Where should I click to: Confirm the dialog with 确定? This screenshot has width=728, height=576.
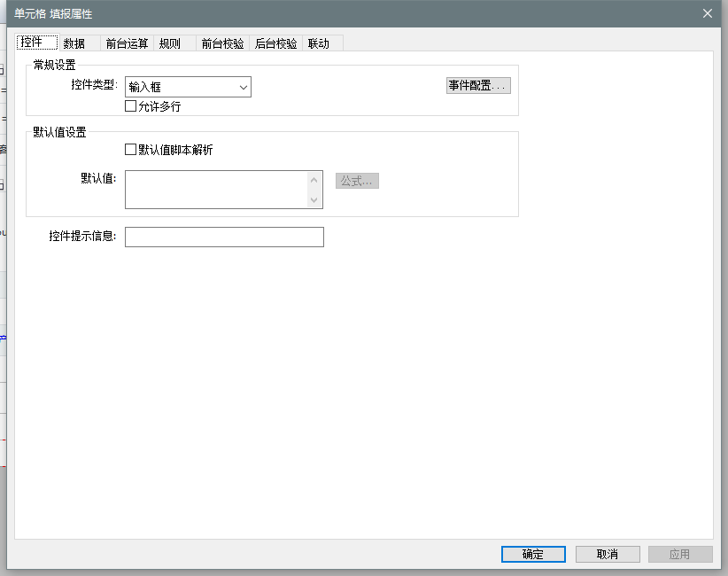(x=533, y=554)
